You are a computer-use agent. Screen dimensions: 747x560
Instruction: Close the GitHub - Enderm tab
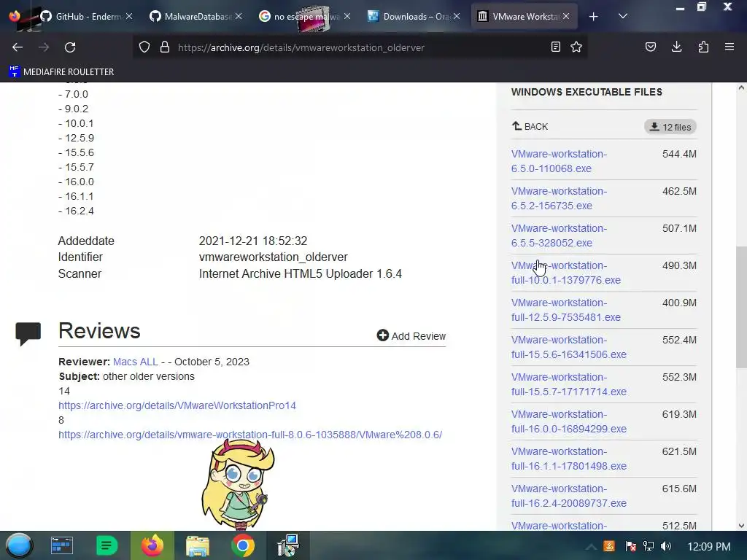[x=129, y=16]
